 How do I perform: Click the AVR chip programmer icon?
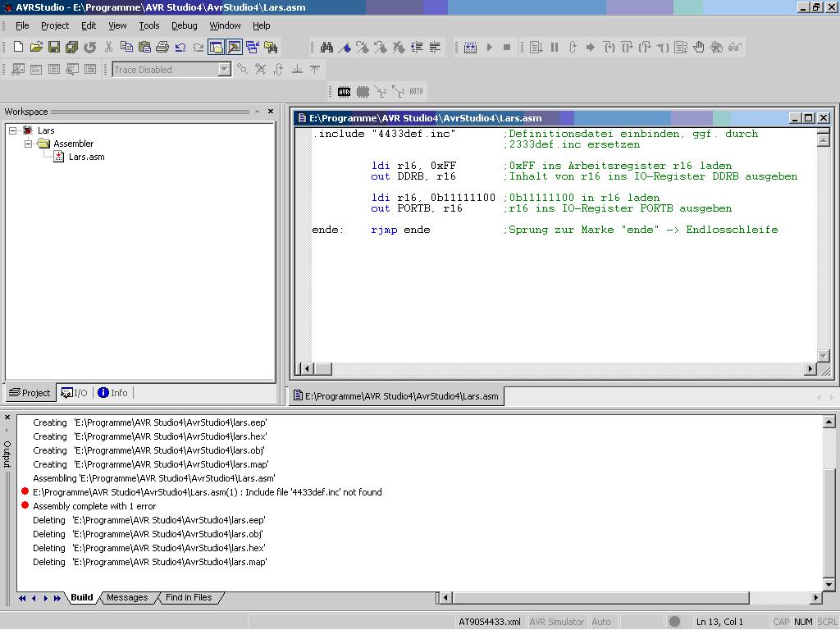pos(344,92)
